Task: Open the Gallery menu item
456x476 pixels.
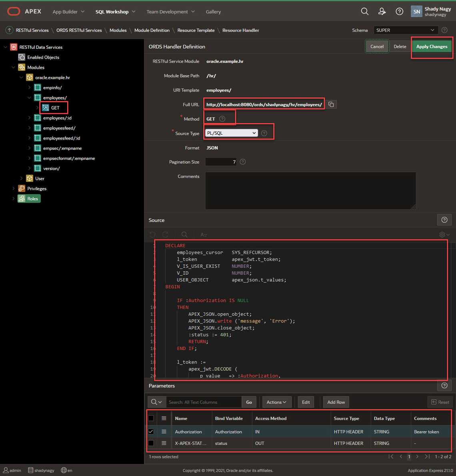Action: 213,12
